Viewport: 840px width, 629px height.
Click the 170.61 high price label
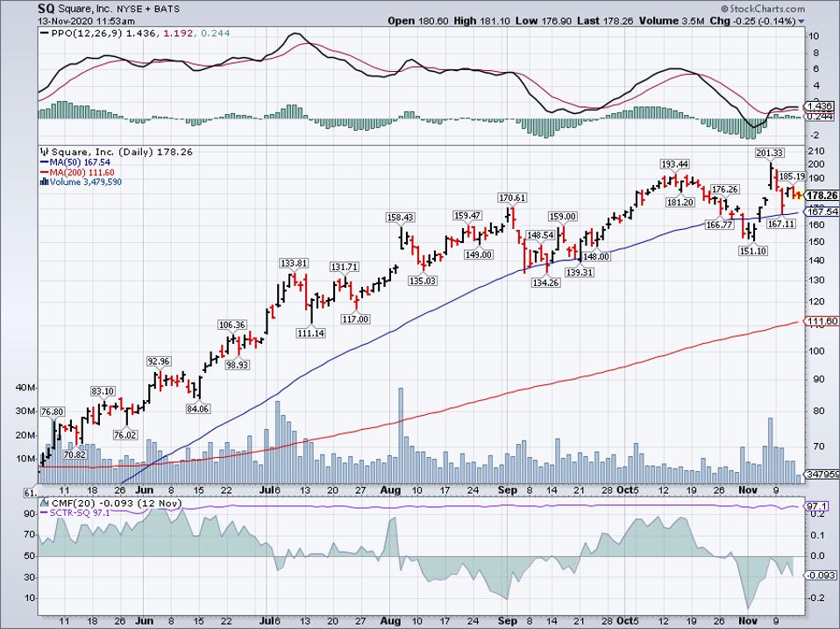[x=512, y=197]
